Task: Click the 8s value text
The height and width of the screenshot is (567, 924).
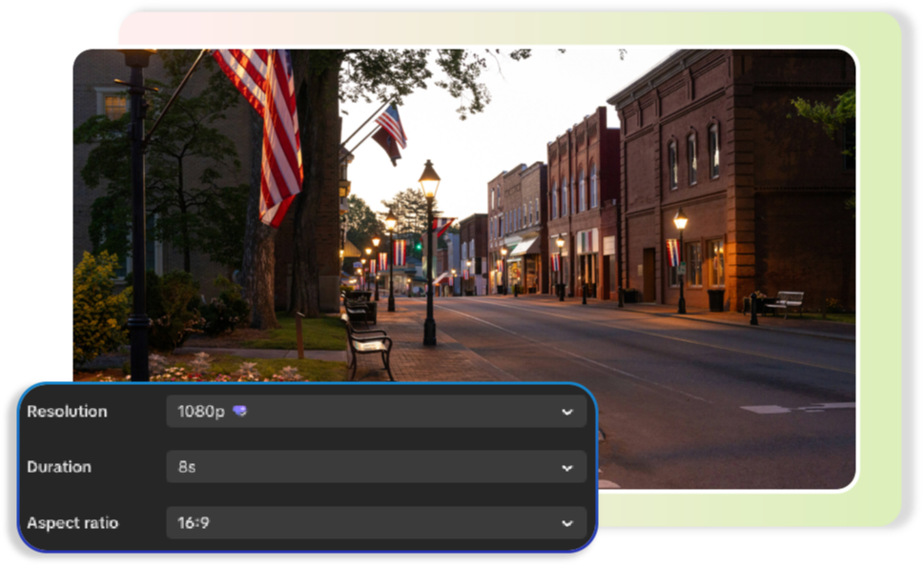Action: [187, 467]
